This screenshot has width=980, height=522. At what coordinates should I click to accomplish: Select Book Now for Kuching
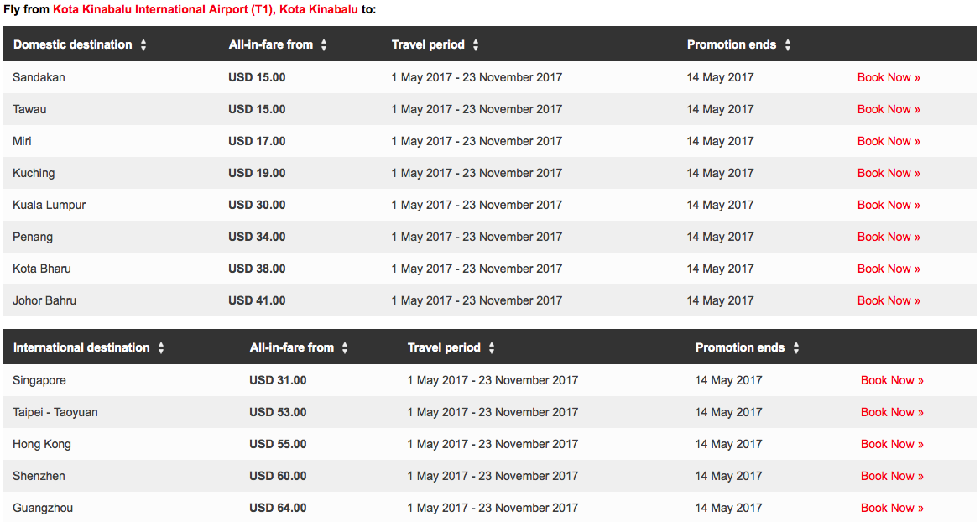tap(889, 173)
